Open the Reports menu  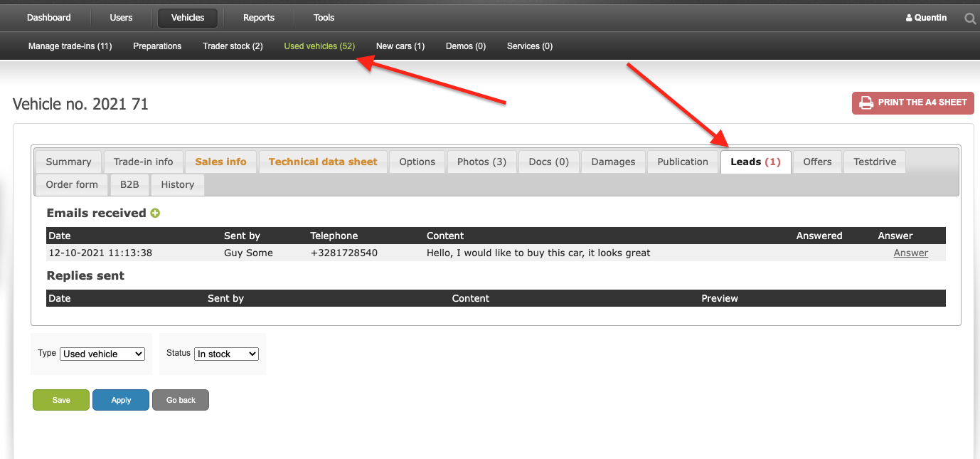259,18
